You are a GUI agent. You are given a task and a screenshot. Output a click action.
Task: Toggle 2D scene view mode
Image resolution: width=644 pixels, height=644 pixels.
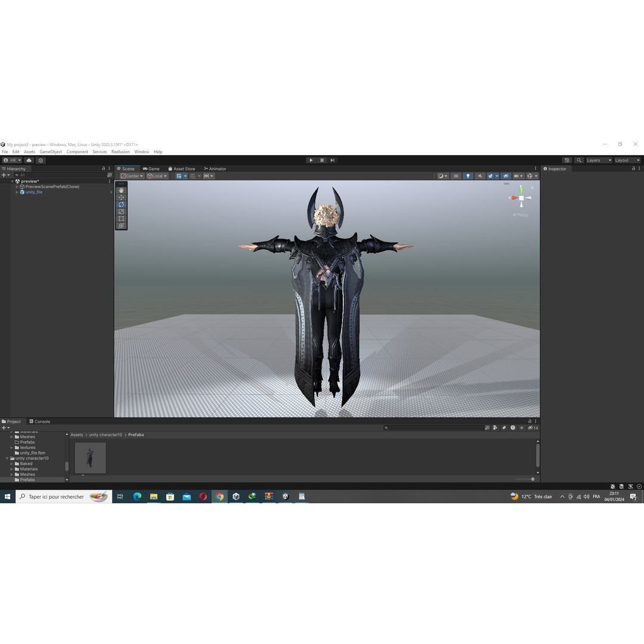point(456,176)
